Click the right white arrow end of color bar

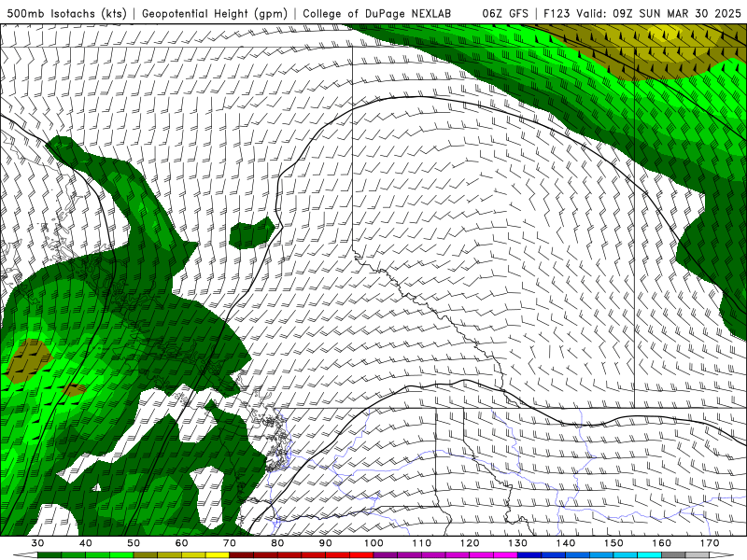[x=722, y=555]
